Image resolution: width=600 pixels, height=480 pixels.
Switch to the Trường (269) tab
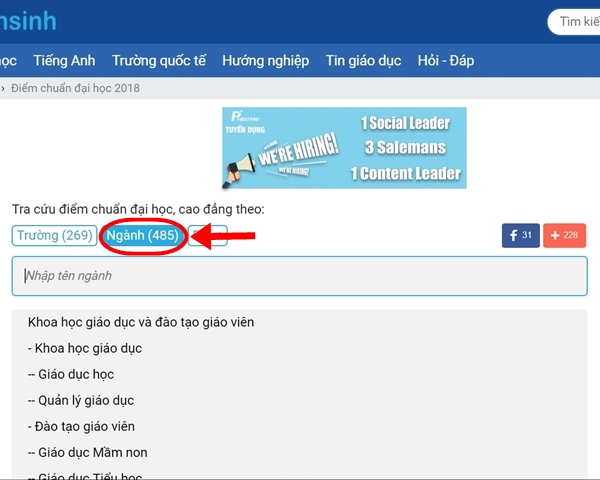coord(52,236)
